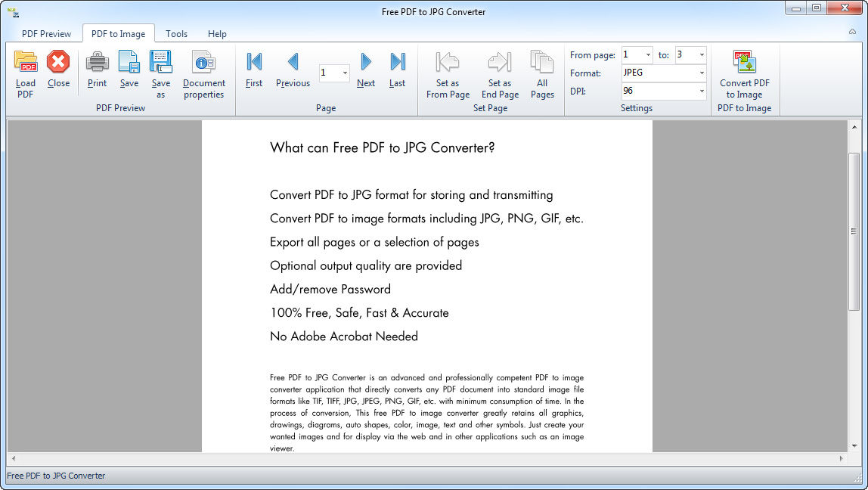Click the line 'Add/remove Password'
Viewport: 868px width, 490px height.
[x=330, y=289]
